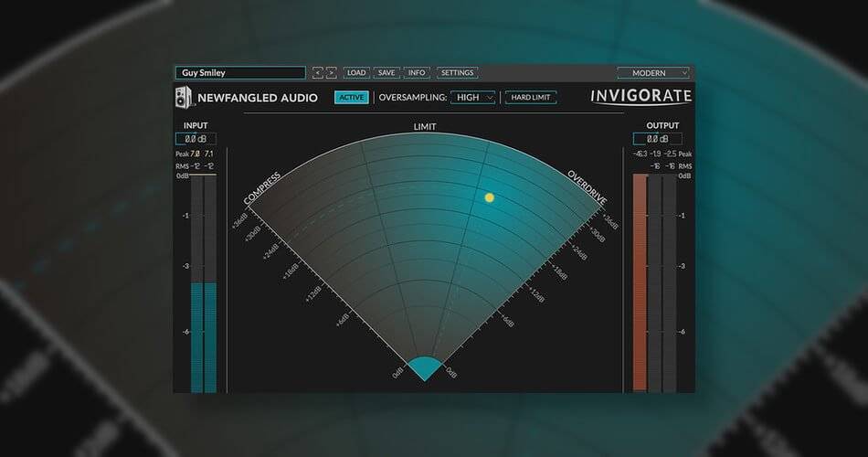Click the COMPRESS label on the arc
Viewport: 868px width, 457px height.
pyautogui.click(x=262, y=188)
